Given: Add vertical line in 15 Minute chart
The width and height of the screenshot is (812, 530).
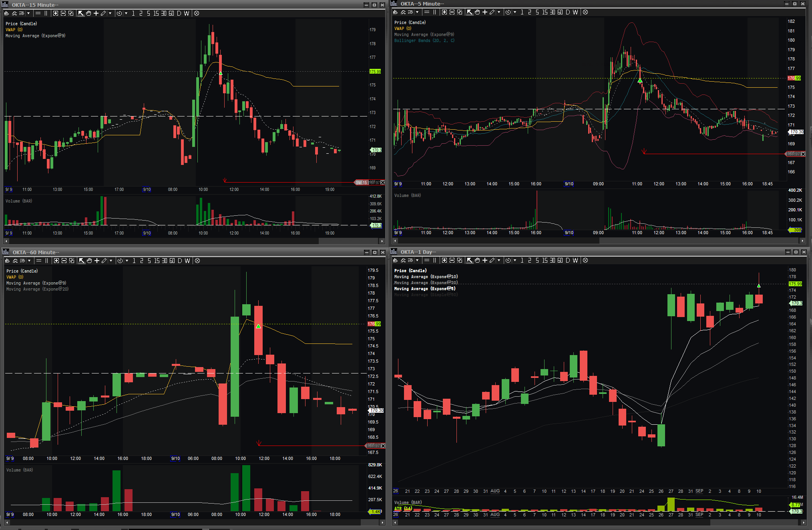Looking at the screenshot, I should click(46, 13).
